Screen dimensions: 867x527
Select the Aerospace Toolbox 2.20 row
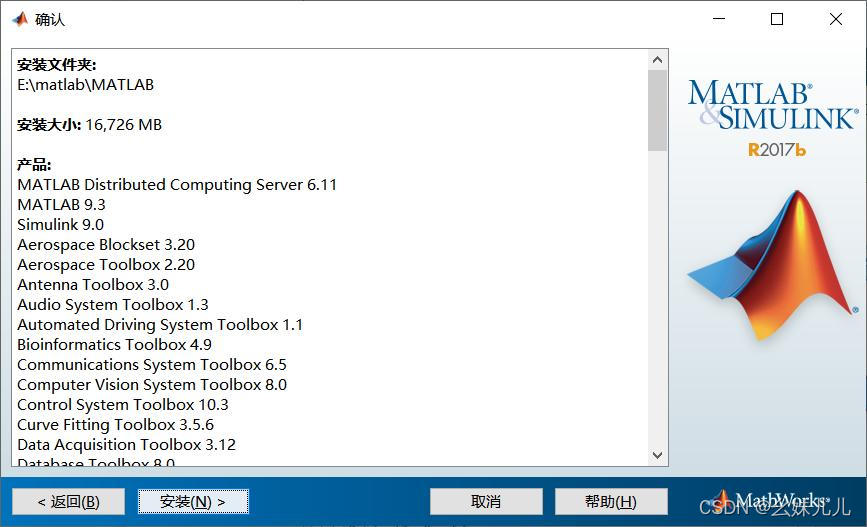(x=106, y=264)
